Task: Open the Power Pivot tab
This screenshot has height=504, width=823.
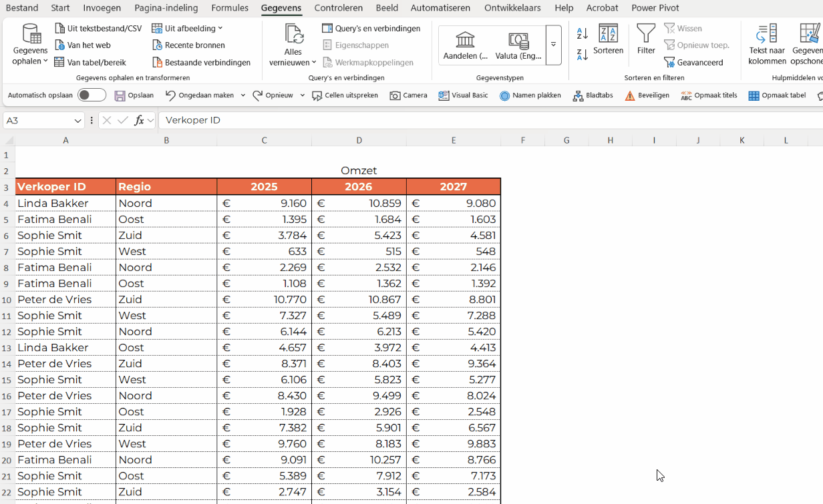Action: pos(655,8)
